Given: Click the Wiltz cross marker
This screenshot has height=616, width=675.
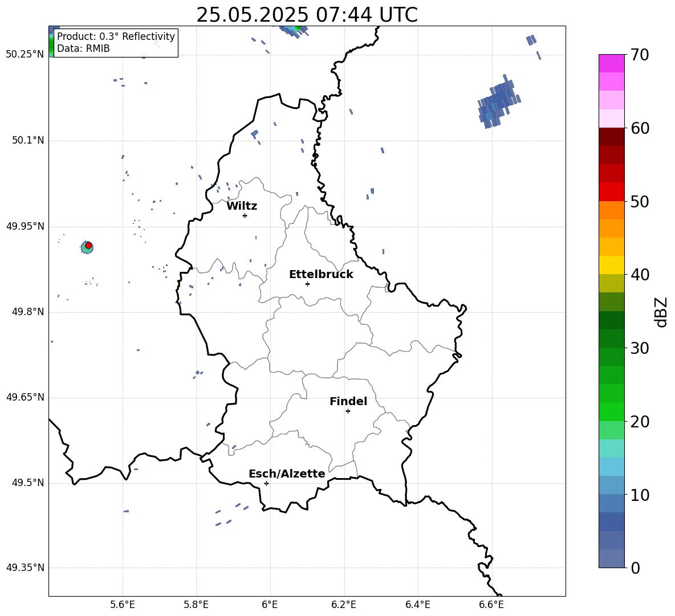Looking at the screenshot, I should 245,215.
